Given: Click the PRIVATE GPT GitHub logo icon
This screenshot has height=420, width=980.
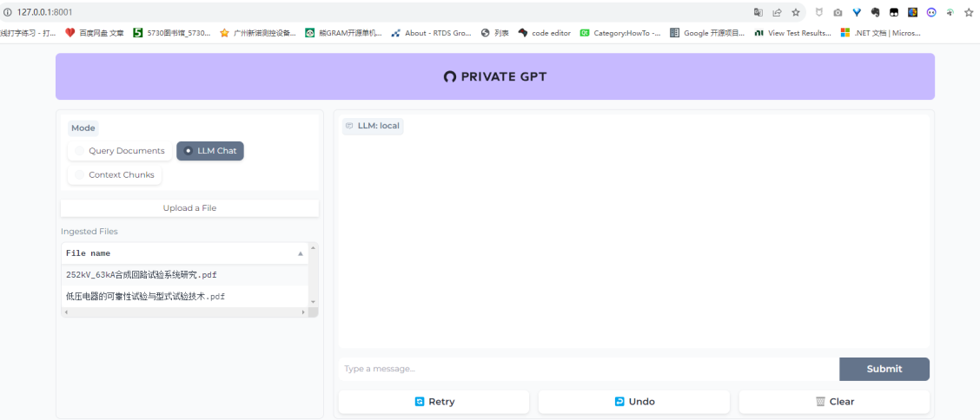Looking at the screenshot, I should (x=449, y=76).
